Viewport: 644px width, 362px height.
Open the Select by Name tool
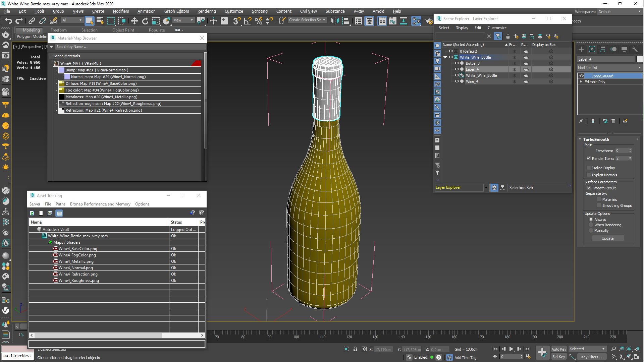pyautogui.click(x=100, y=21)
